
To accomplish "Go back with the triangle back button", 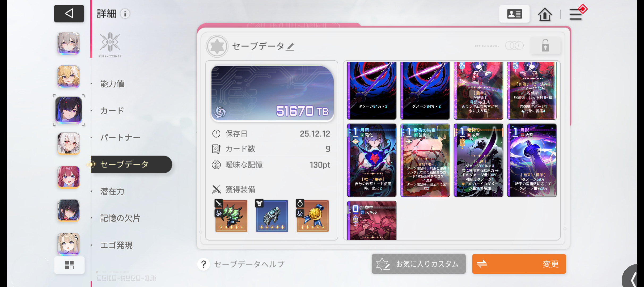I will pyautogui.click(x=69, y=14).
